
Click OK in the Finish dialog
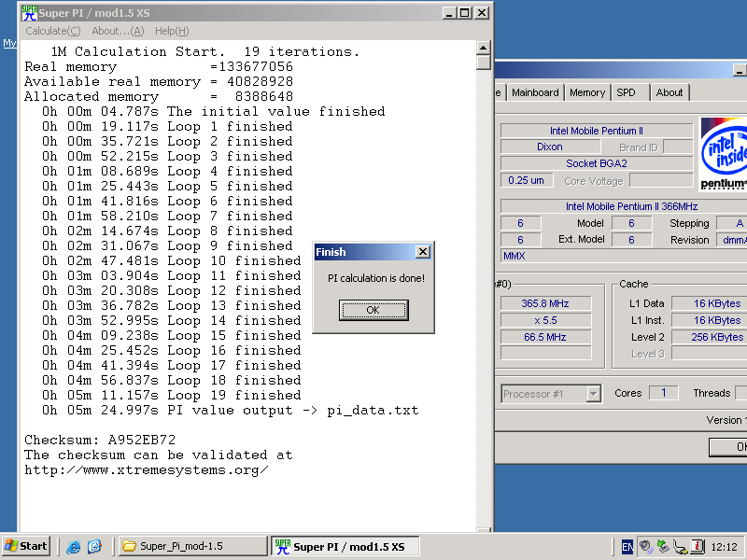(373, 310)
